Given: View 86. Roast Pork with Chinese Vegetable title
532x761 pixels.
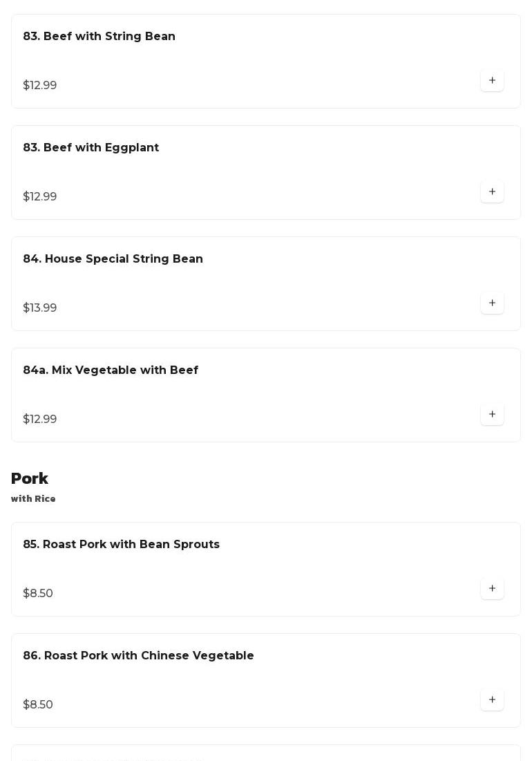Looking at the screenshot, I should (138, 655).
